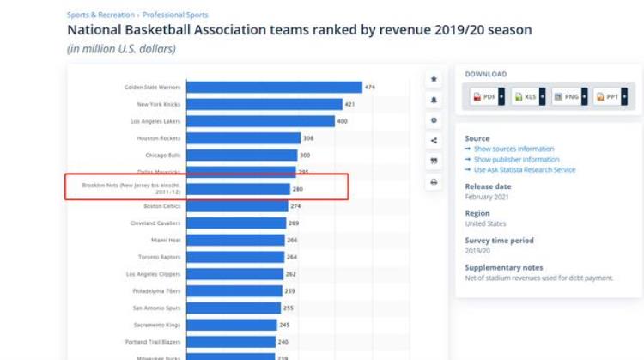Download chart as PDF
This screenshot has width=644, height=360.
click(x=484, y=96)
